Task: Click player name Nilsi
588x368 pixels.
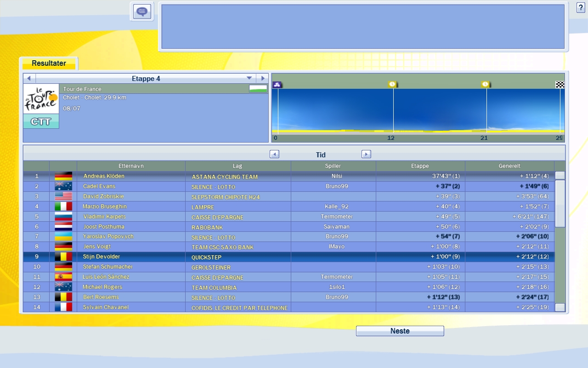Action: [337, 176]
